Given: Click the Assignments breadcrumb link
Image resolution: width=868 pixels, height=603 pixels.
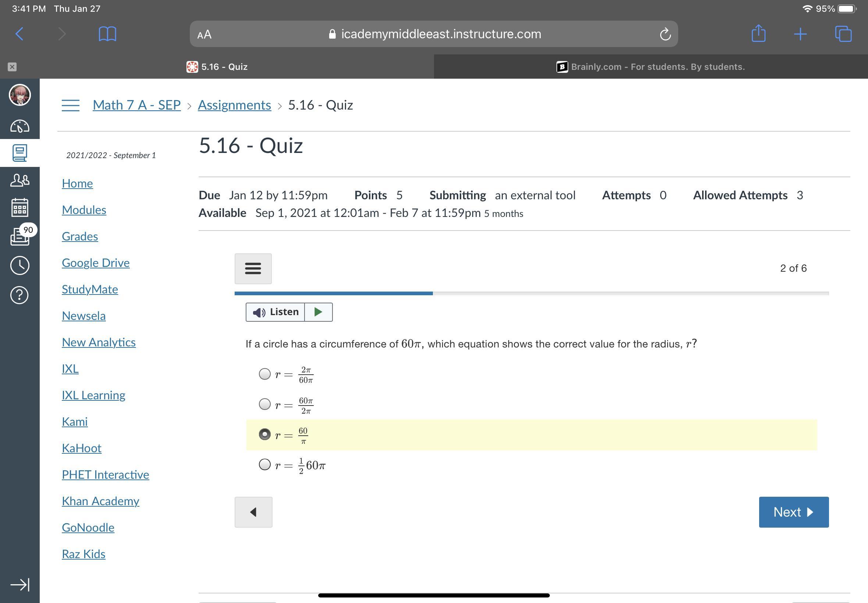Looking at the screenshot, I should [x=234, y=105].
